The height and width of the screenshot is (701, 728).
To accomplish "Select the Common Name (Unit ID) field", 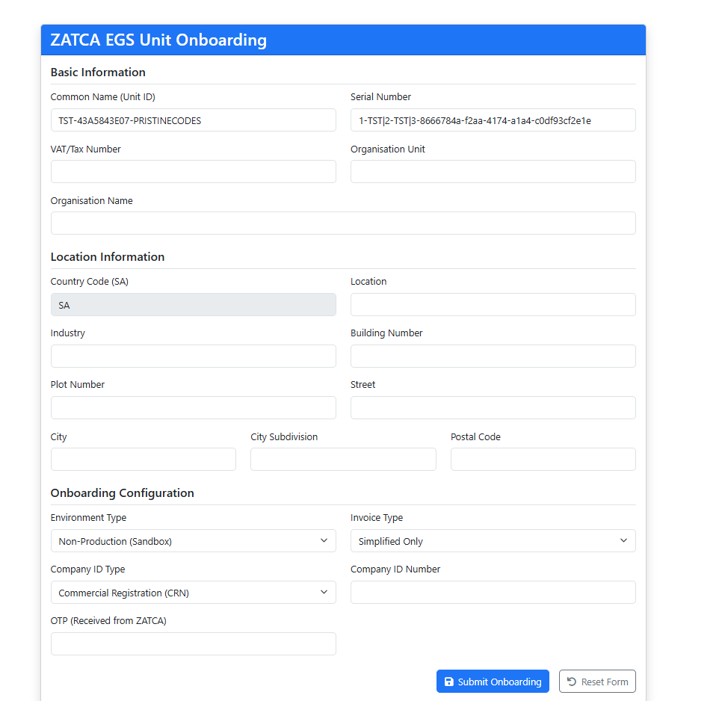I will click(x=193, y=120).
